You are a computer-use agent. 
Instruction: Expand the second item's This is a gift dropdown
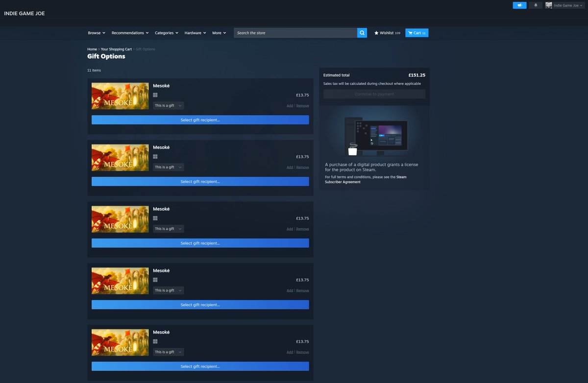tap(169, 167)
